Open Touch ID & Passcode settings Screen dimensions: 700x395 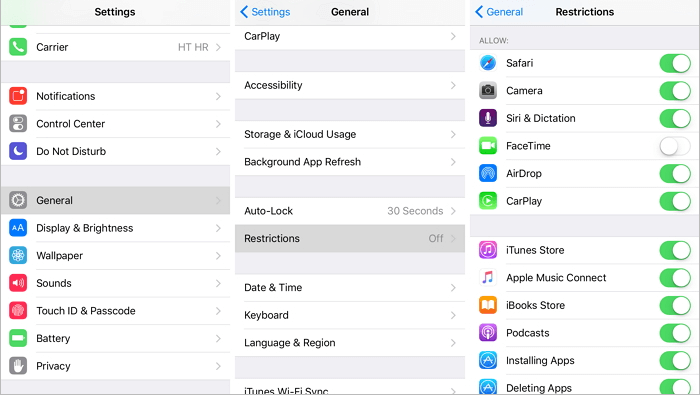115,311
